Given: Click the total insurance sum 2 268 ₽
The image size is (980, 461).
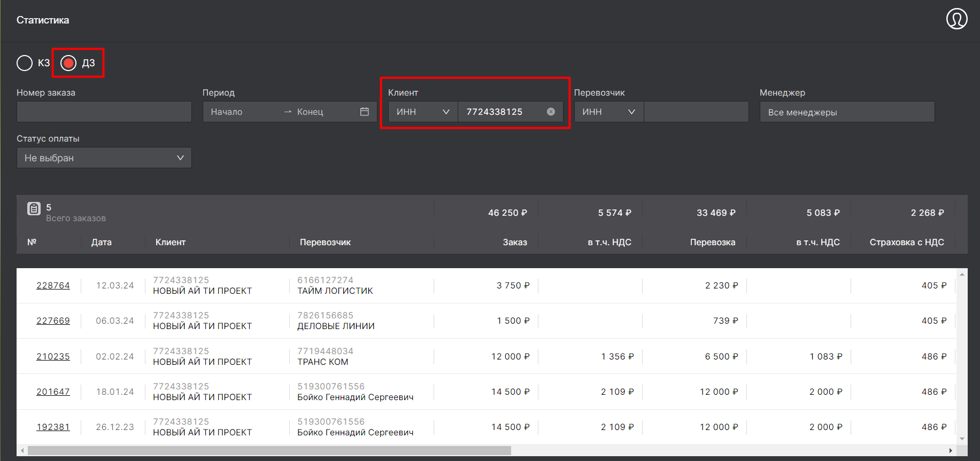Looking at the screenshot, I should [928, 213].
